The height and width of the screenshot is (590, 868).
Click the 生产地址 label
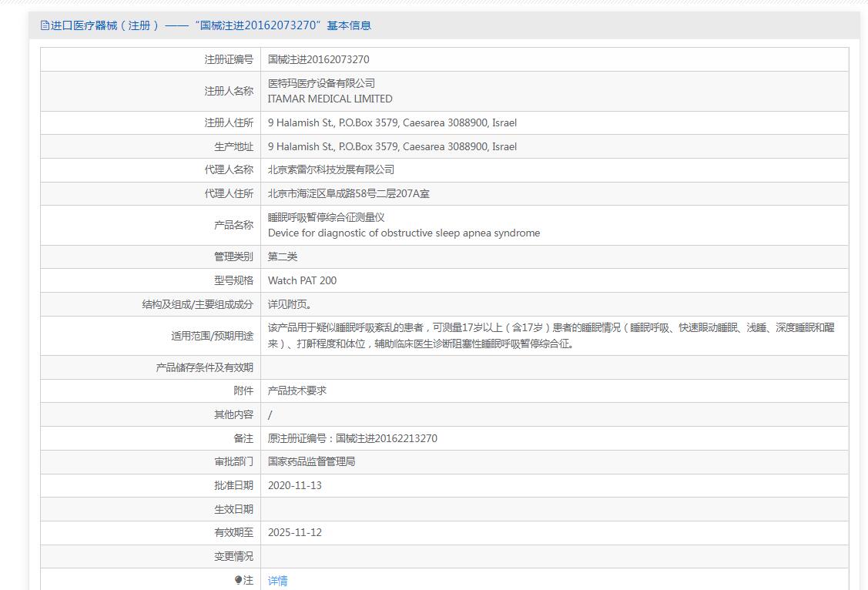point(233,146)
